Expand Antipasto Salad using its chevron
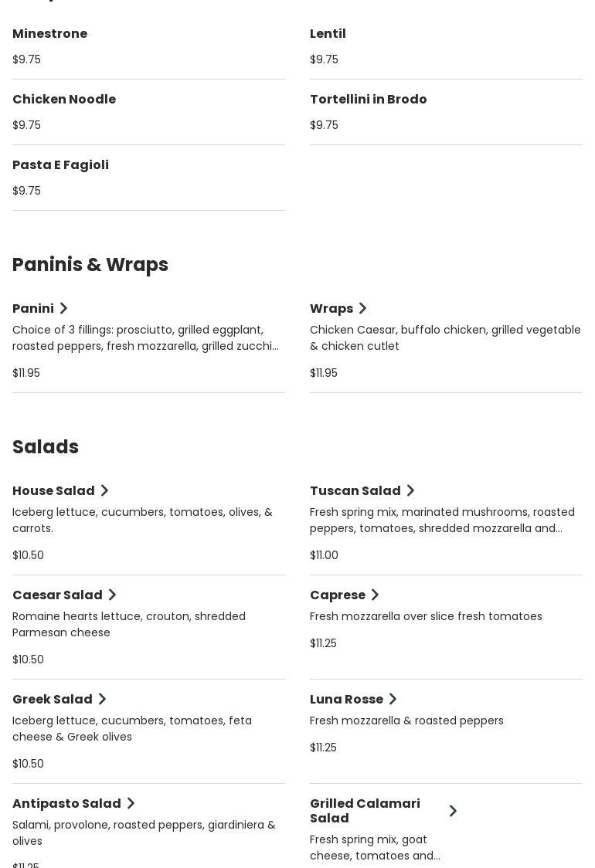The width and height of the screenshot is (595, 868). 131,804
